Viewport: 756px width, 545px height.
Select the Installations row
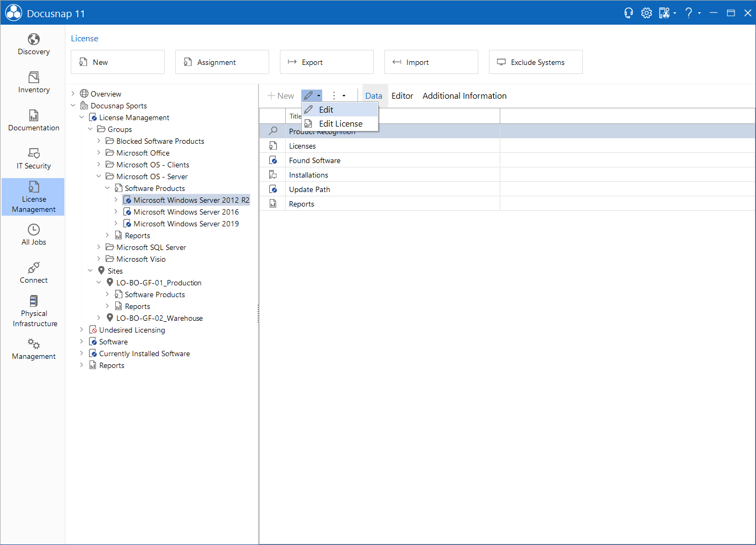(507, 174)
